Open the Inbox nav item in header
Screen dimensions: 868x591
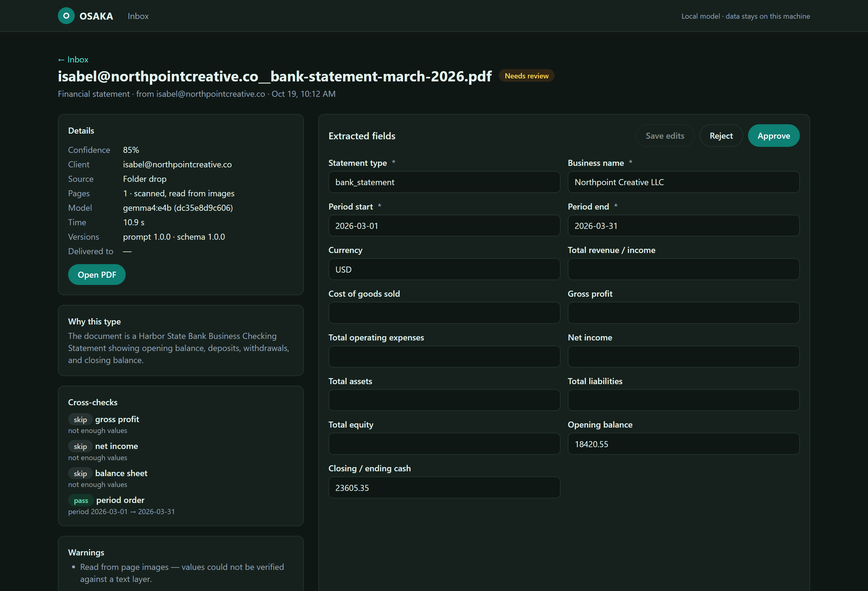[x=138, y=16]
